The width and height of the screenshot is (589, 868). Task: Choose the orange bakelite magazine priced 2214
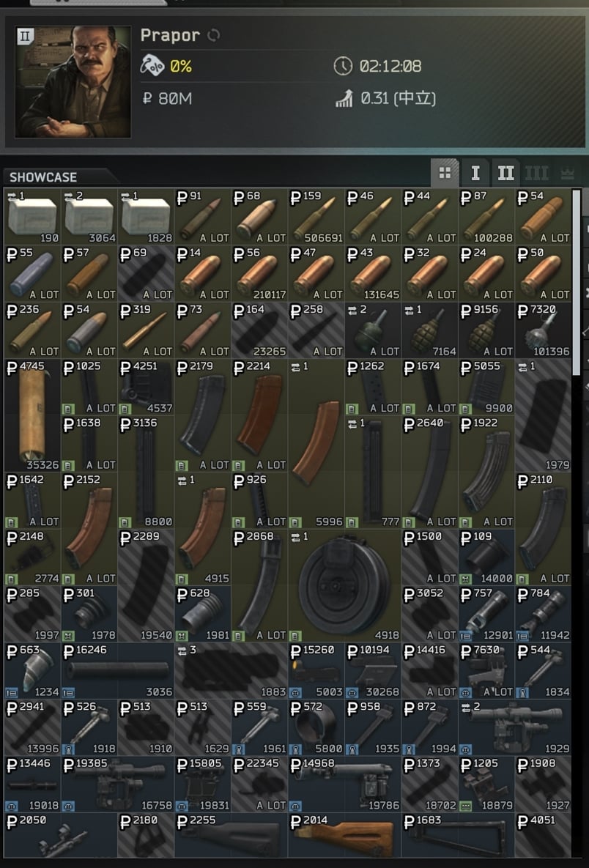[x=259, y=415]
